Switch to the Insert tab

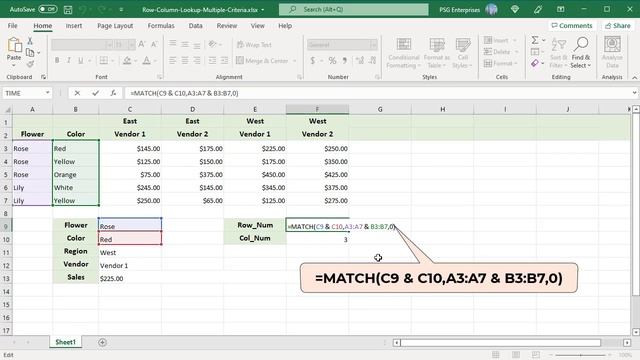pyautogui.click(x=74, y=26)
